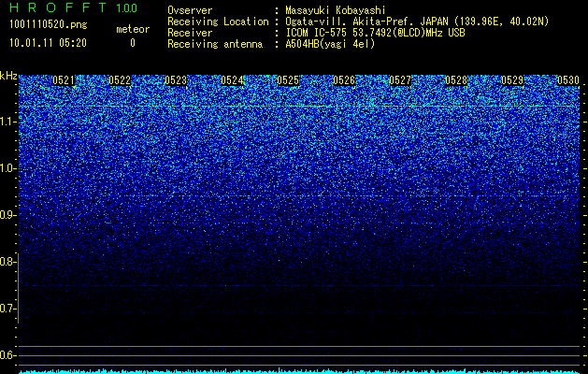Click the kHz axis unit label
This screenshot has height=374, width=588.
coord(8,76)
